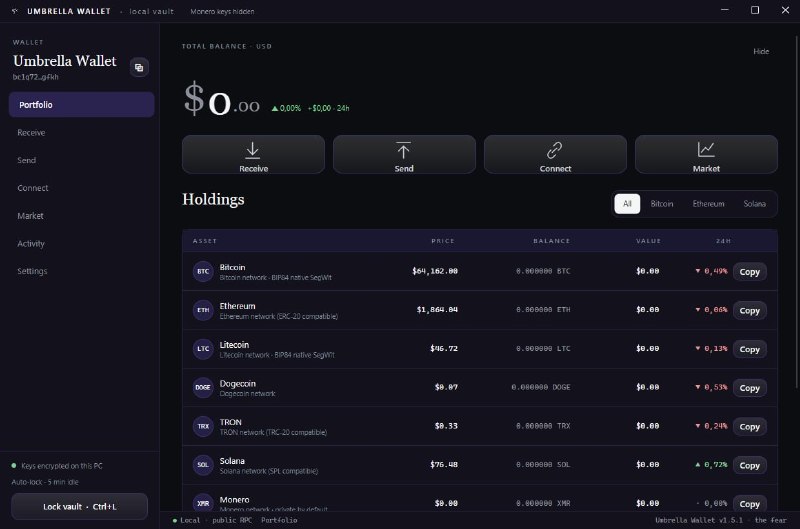Click the 24H column header

coord(723,241)
